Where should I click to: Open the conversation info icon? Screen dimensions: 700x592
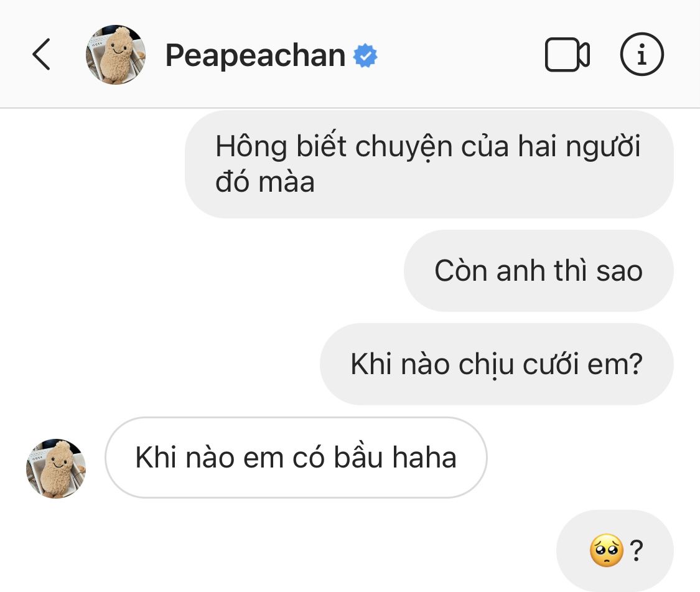(x=642, y=55)
